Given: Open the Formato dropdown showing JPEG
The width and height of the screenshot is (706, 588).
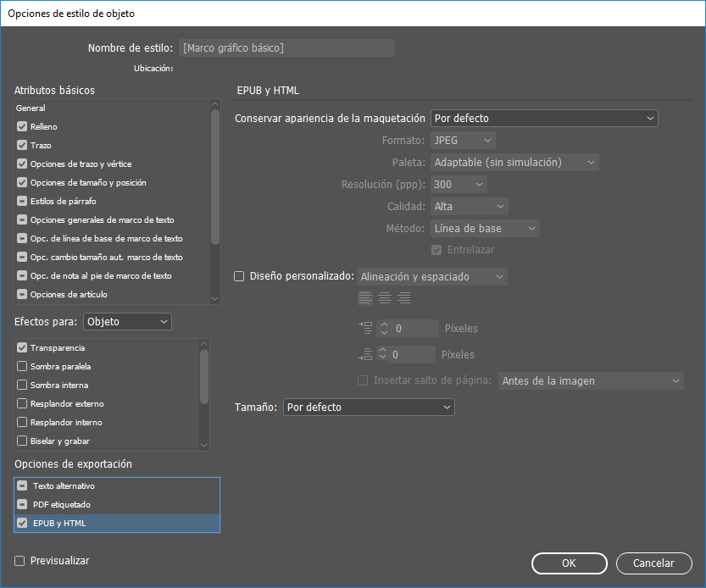Looking at the screenshot, I should pos(463,140).
